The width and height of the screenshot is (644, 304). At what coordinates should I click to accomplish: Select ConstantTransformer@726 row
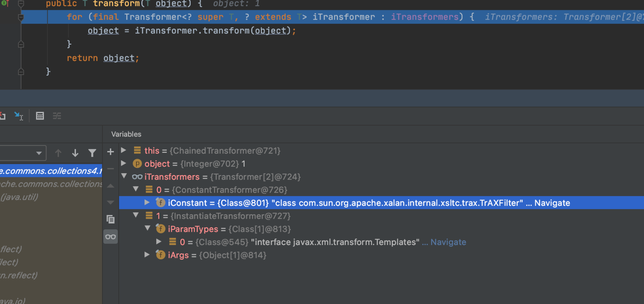pos(381,190)
